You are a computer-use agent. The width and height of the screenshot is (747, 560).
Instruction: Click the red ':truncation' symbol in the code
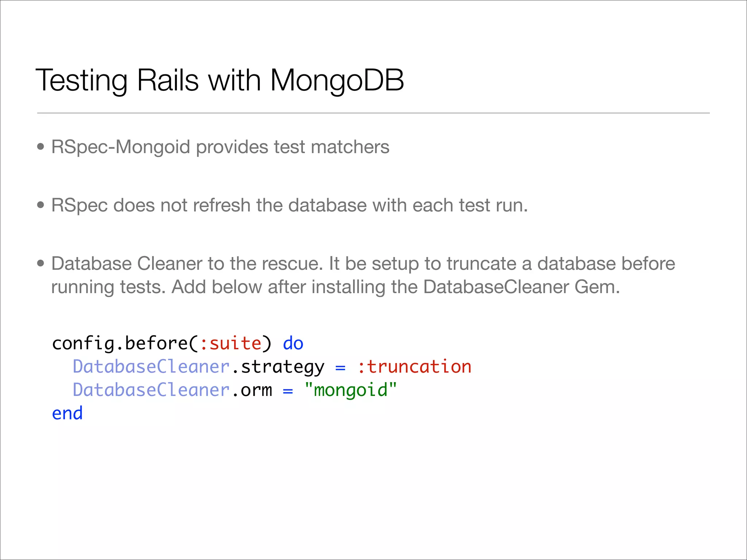tap(414, 367)
